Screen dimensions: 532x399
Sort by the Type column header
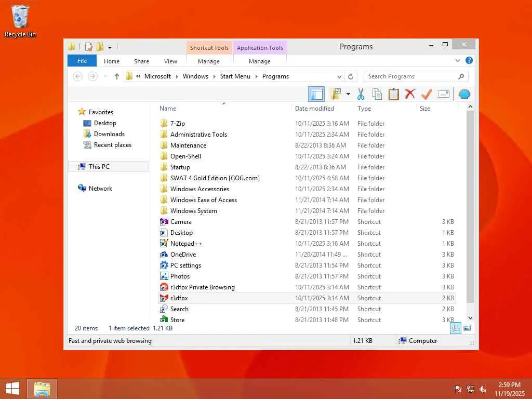point(385,108)
